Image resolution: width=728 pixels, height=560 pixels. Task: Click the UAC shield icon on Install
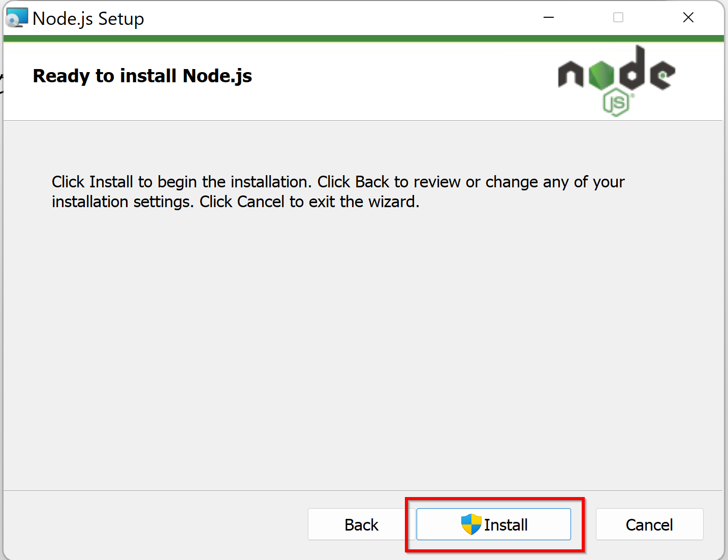tap(471, 524)
